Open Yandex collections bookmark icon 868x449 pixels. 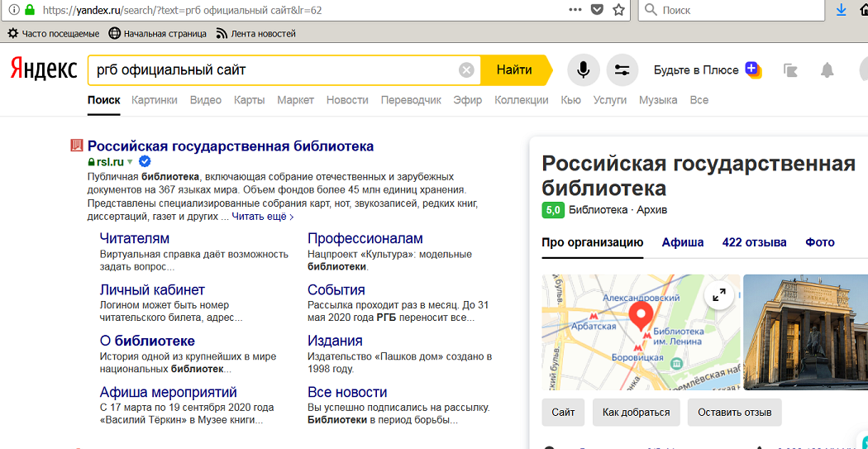click(790, 70)
